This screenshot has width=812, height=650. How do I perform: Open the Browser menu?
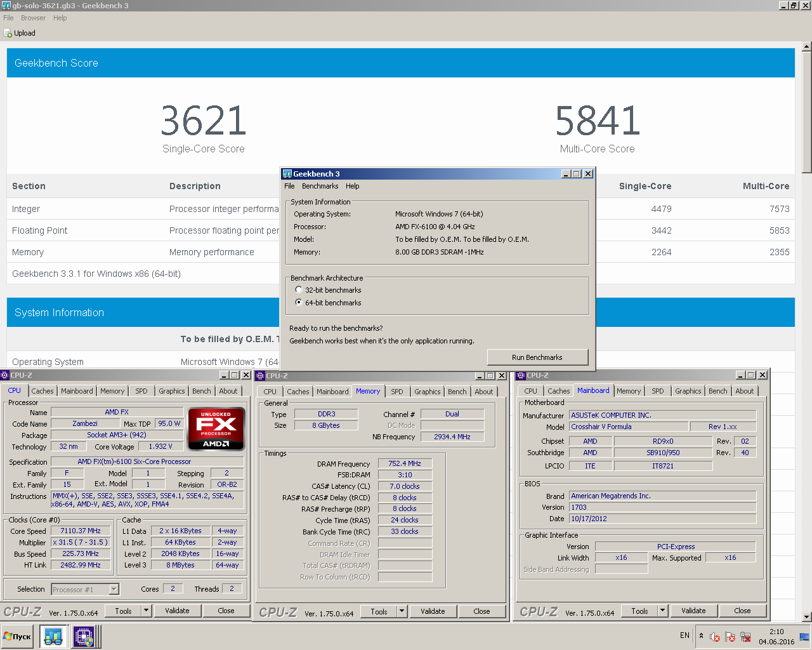(33, 18)
